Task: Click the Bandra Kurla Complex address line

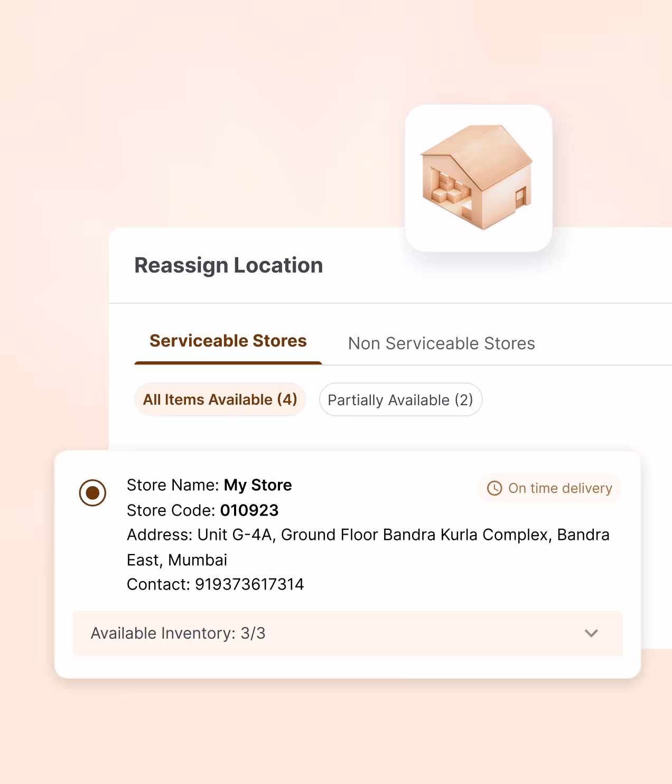Action: click(368, 535)
